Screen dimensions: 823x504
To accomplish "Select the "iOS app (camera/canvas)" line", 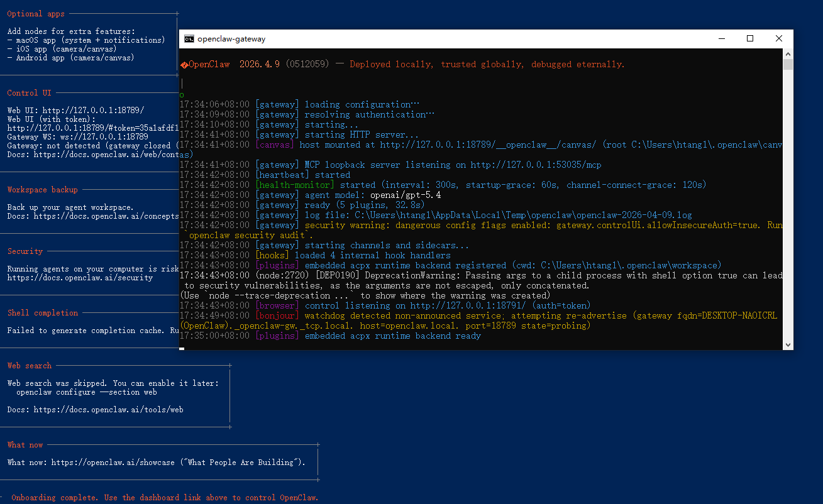I will 62,49.
